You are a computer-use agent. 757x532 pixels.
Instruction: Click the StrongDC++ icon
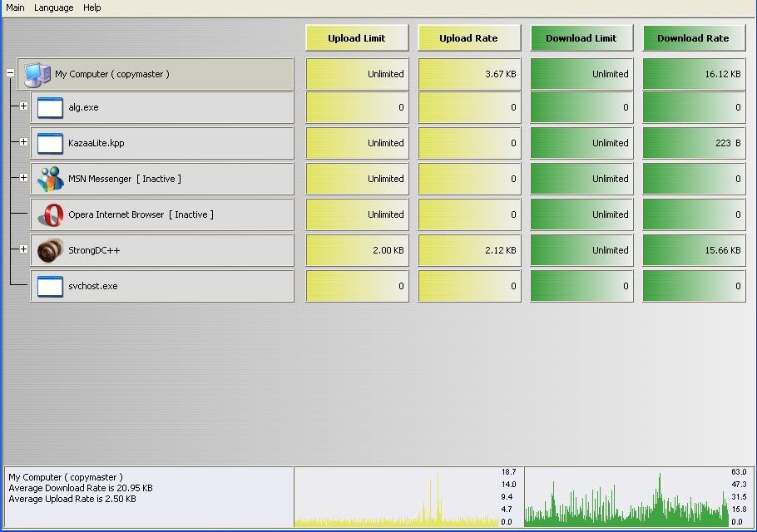[51, 250]
